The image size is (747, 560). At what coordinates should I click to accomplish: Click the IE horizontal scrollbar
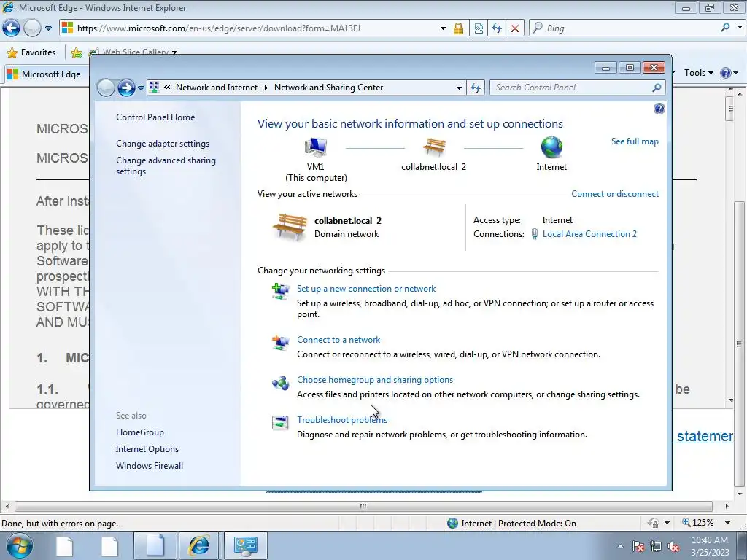point(363,506)
